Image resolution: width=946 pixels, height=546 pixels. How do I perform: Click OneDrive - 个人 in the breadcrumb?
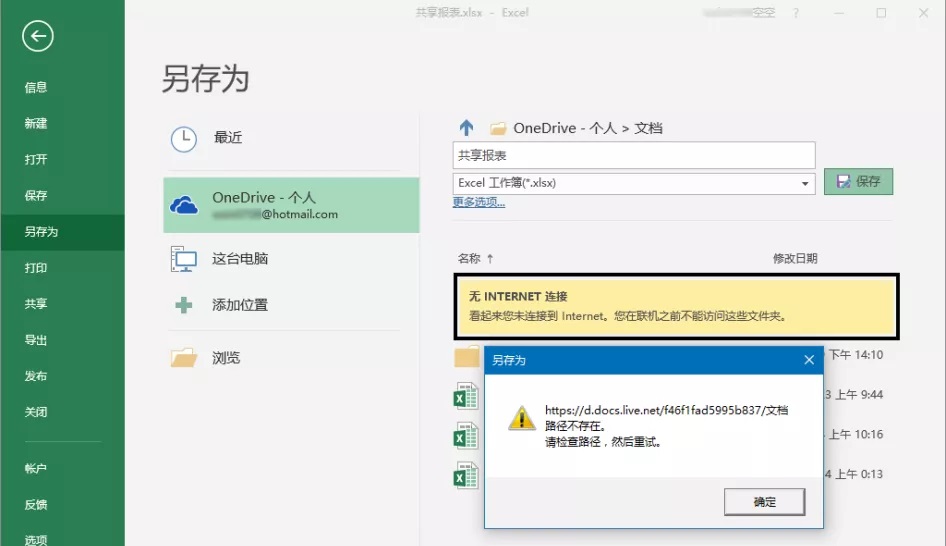coord(565,128)
